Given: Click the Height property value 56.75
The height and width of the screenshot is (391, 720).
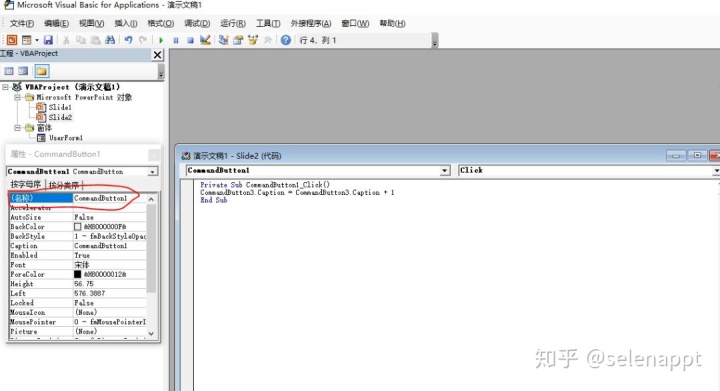Looking at the screenshot, I should click(x=109, y=284).
